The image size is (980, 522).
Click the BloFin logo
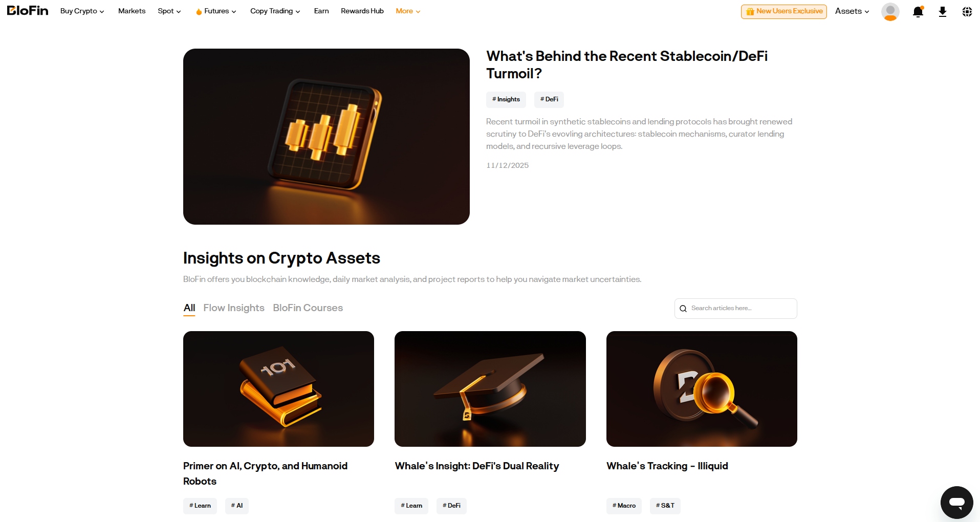click(28, 11)
